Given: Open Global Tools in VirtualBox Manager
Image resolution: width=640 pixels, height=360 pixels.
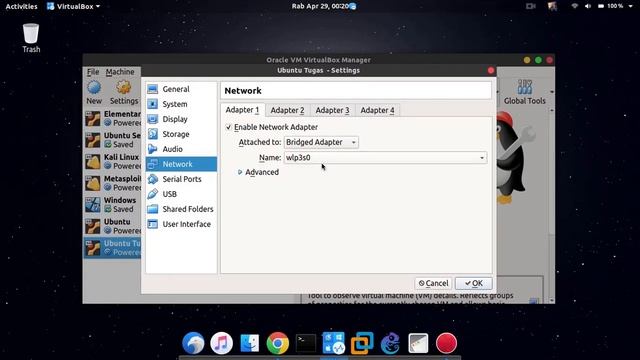Looking at the screenshot, I should [x=524, y=92].
